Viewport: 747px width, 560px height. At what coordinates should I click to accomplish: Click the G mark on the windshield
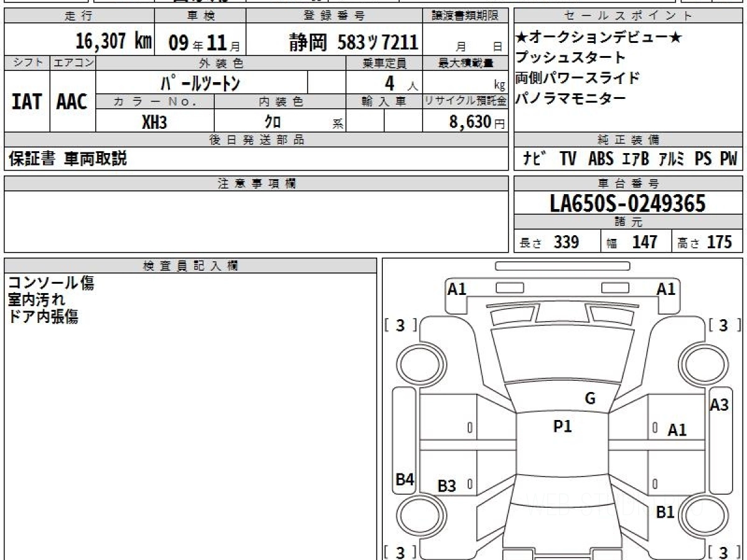click(590, 399)
